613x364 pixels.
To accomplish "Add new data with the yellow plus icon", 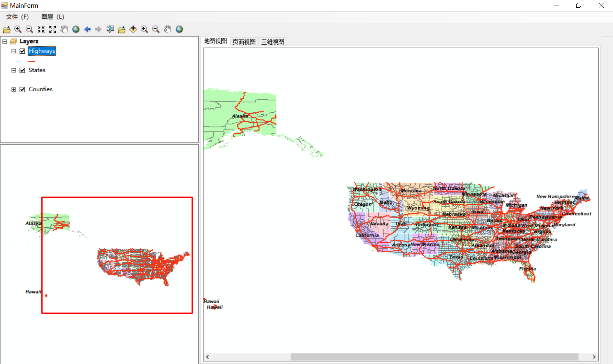I will pyautogui.click(x=133, y=29).
